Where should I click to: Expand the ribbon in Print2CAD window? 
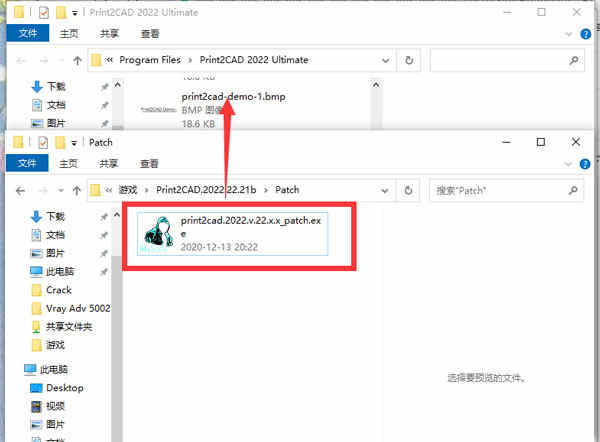(x=569, y=34)
